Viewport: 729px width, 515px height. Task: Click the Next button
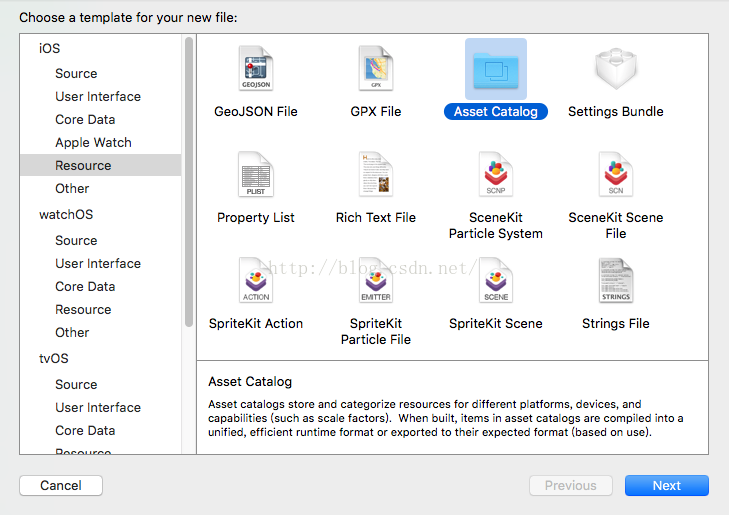[x=666, y=485]
